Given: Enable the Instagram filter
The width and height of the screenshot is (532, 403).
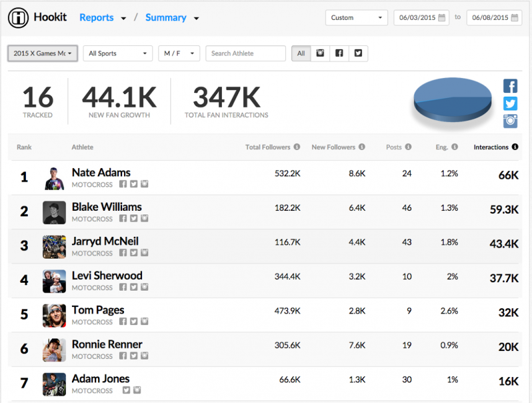Looking at the screenshot, I should pos(320,53).
